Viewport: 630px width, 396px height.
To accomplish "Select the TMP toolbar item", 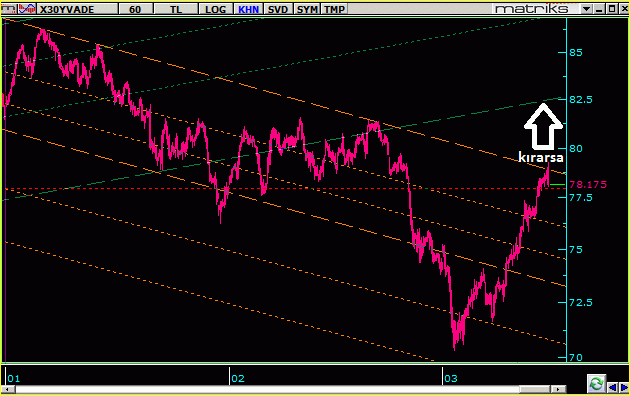I will click(334, 9).
